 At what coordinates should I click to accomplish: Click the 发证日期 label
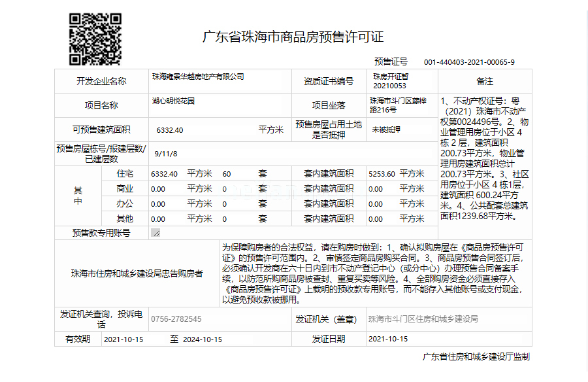[329, 339]
